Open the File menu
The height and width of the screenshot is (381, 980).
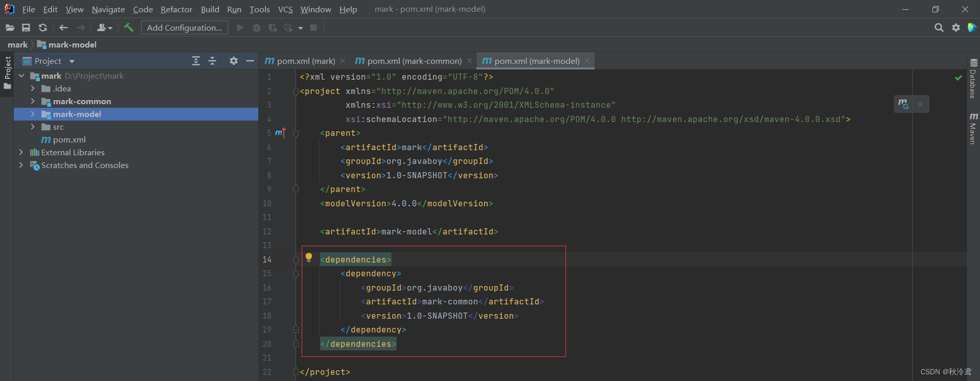[x=29, y=9]
